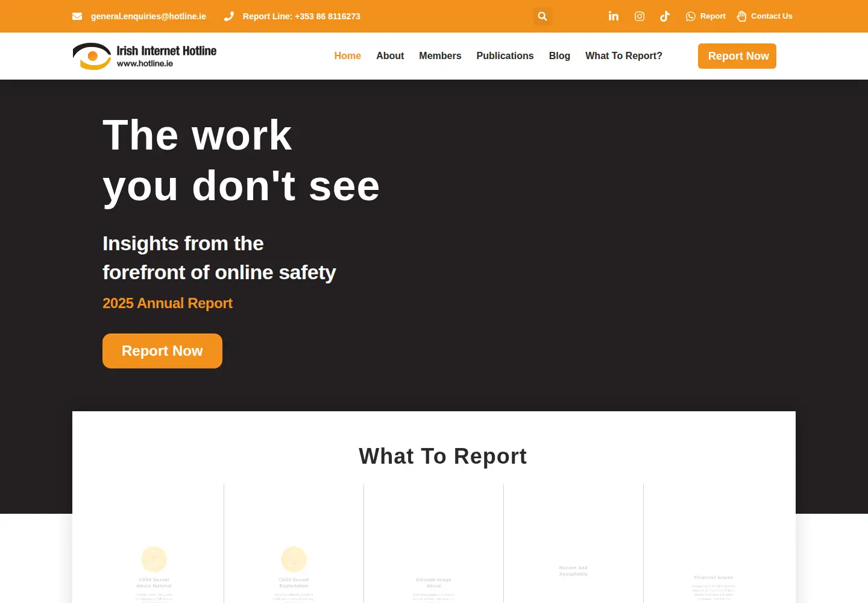This screenshot has width=868, height=603.
Task: Click the www.hotline.ie logo text
Action: (145, 63)
